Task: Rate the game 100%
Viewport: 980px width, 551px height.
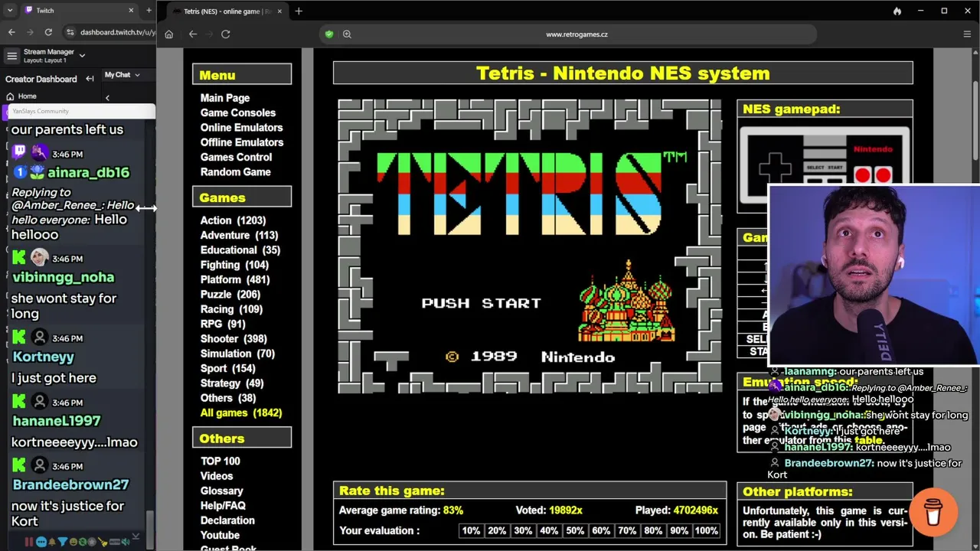Action: (706, 531)
